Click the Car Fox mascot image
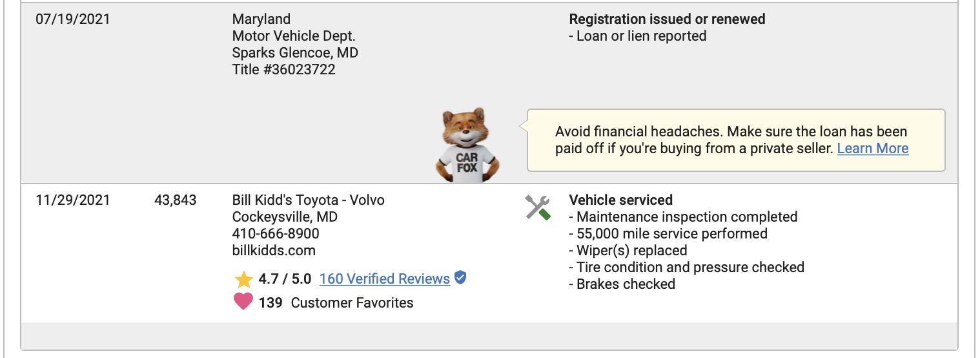The width and height of the screenshot is (980, 358). [467, 145]
